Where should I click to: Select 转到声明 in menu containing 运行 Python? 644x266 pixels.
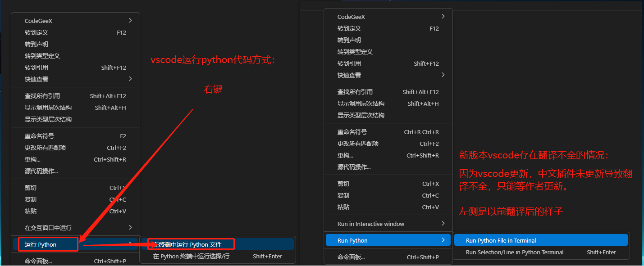pyautogui.click(x=75, y=44)
